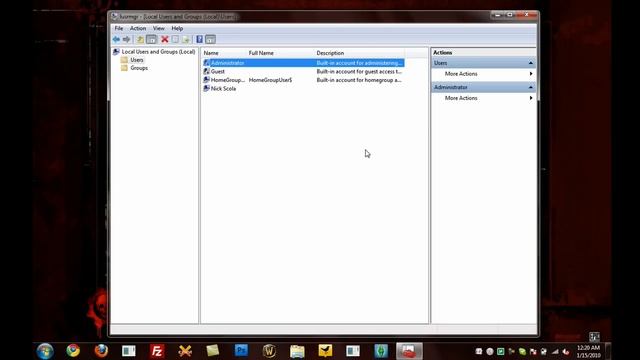This screenshot has width=640, height=360.
Task: Open the crossed-tools app on taskbar
Action: [185, 351]
